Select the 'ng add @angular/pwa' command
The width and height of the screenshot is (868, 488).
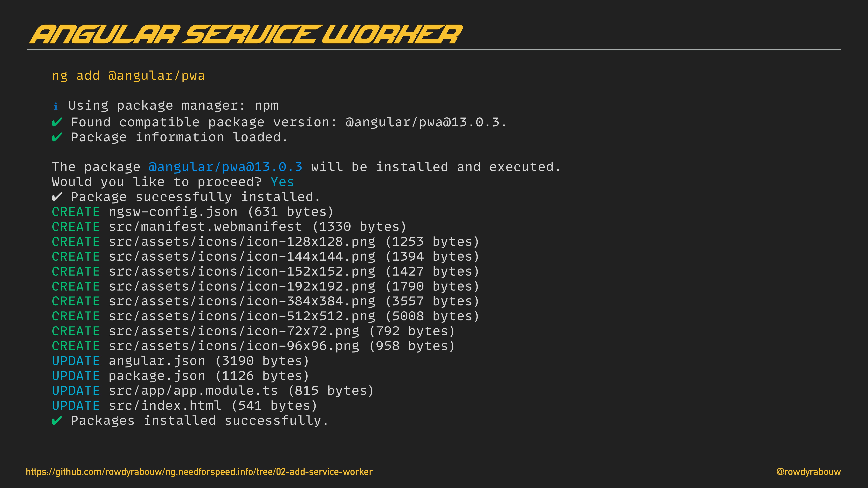point(128,76)
